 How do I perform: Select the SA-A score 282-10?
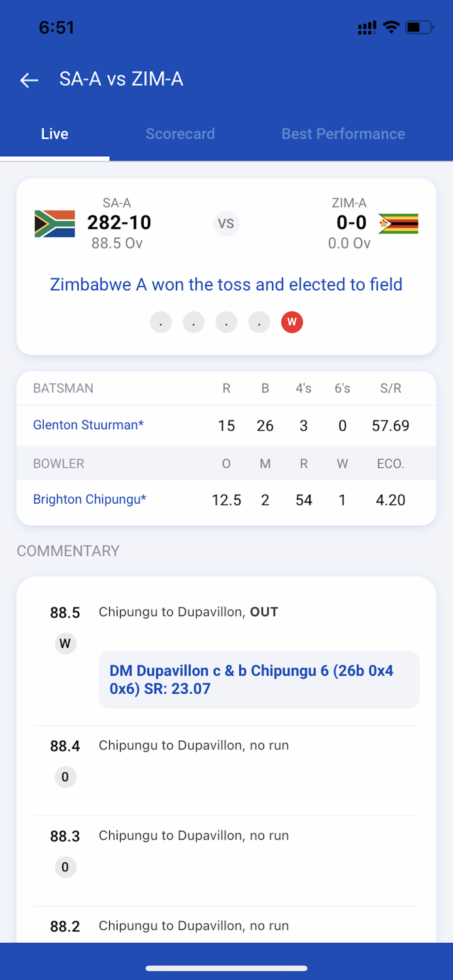pos(118,223)
